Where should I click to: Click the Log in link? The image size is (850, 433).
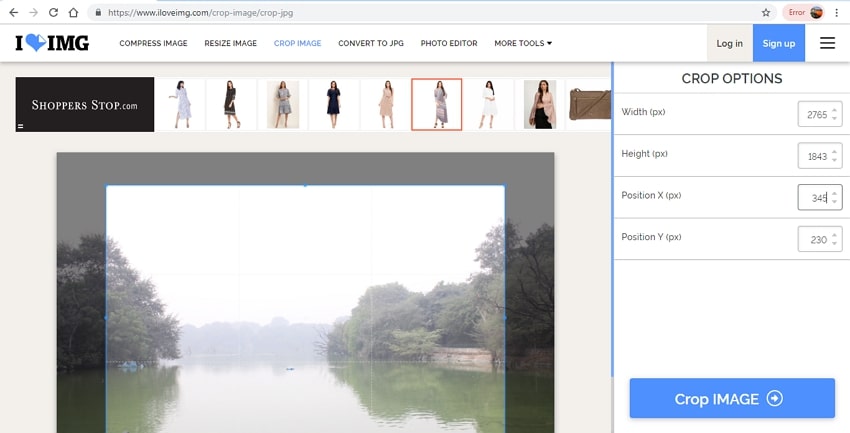(729, 43)
